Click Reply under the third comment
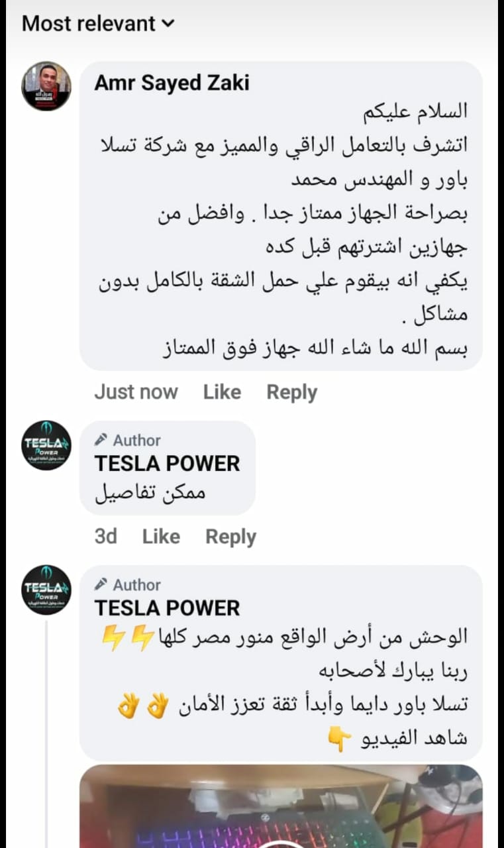 pyautogui.click(x=230, y=536)
